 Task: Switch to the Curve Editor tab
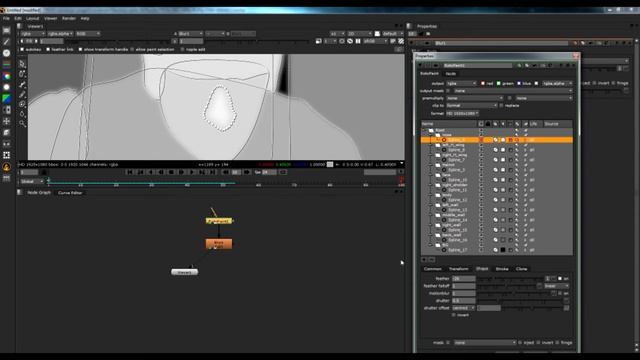70,193
